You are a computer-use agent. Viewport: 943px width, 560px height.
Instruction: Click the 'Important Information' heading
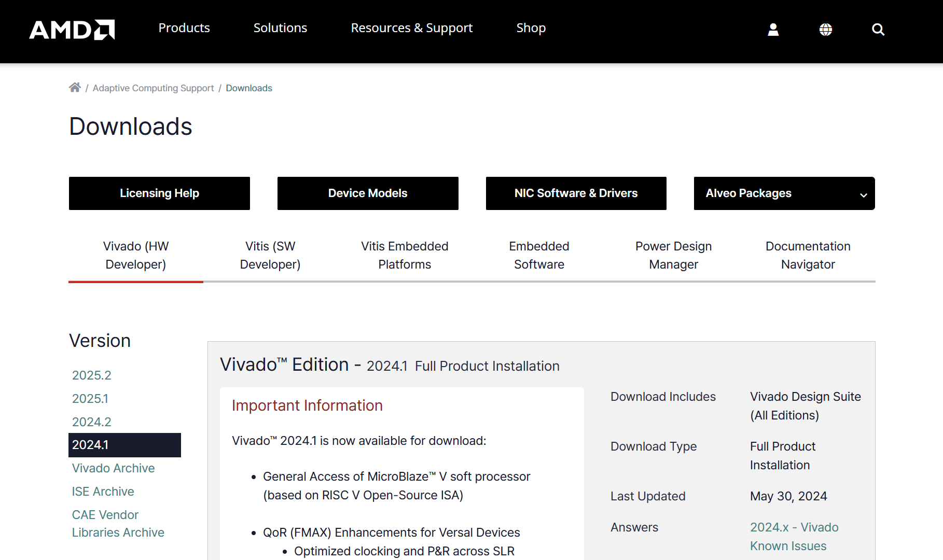click(307, 405)
